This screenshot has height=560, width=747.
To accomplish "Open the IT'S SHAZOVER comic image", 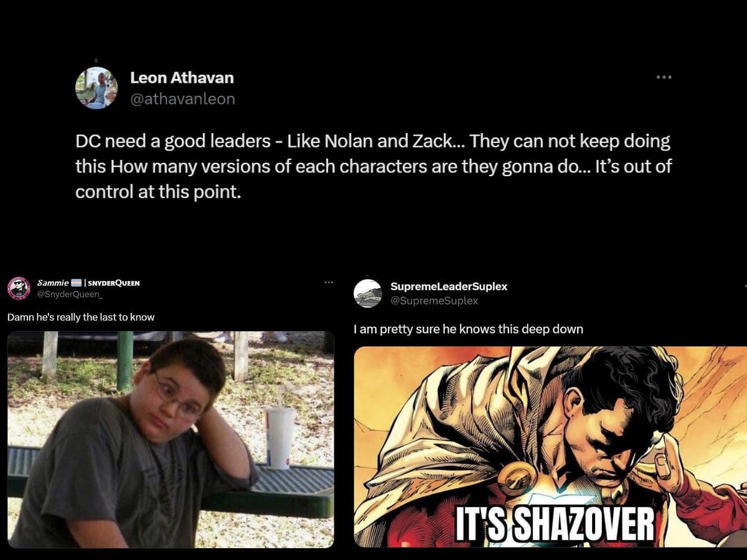I will coord(550,447).
